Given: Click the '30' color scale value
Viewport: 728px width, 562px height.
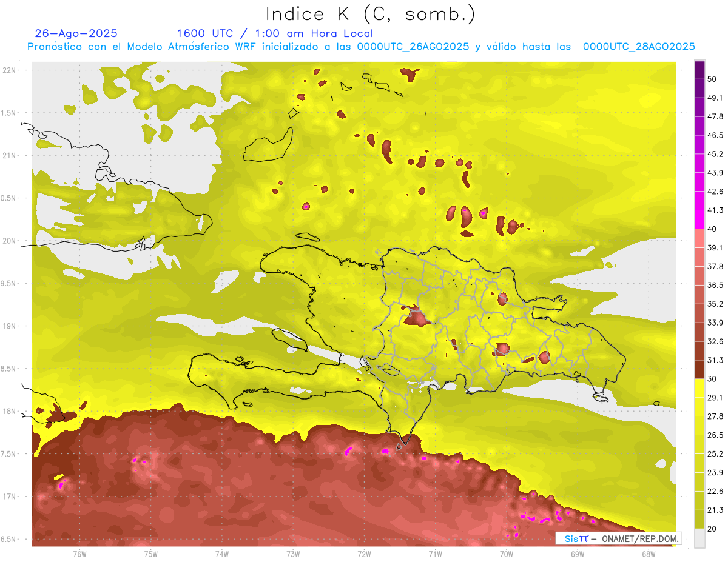Looking at the screenshot, I should pos(712,379).
